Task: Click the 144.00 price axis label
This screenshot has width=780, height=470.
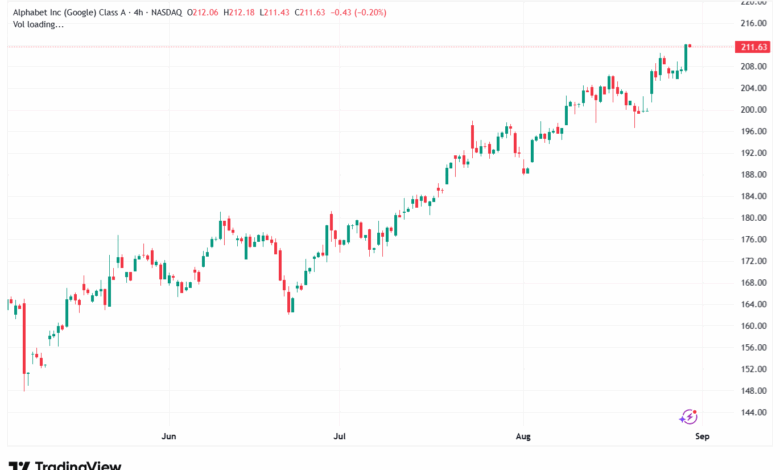Action: tap(751, 412)
